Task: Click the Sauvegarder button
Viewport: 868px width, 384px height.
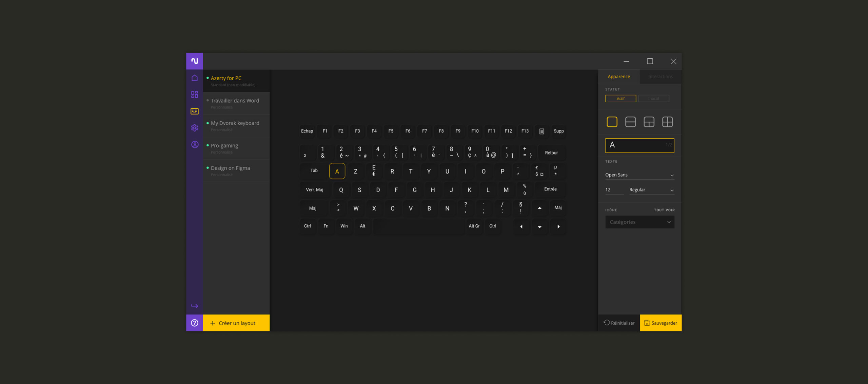Action: point(660,323)
